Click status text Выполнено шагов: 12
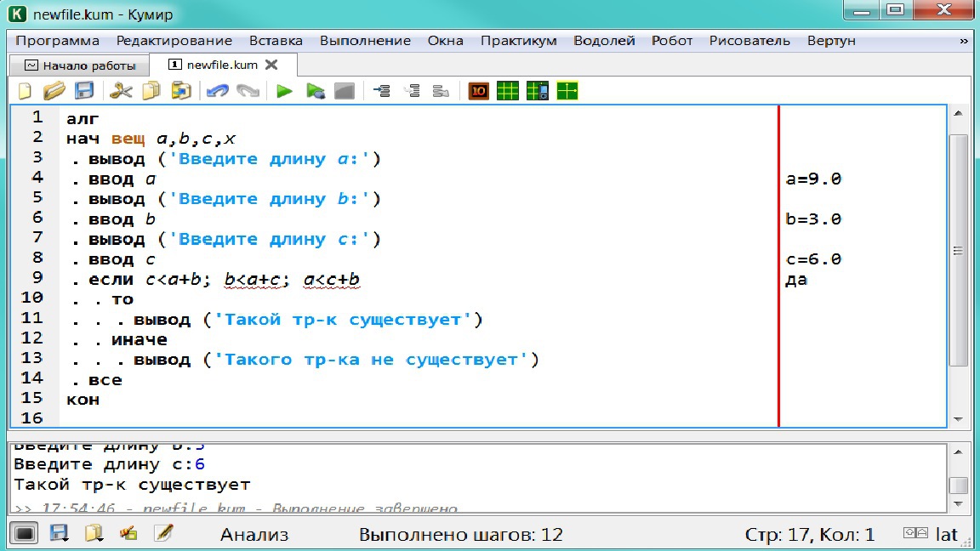The height and width of the screenshot is (551, 980). point(460,535)
